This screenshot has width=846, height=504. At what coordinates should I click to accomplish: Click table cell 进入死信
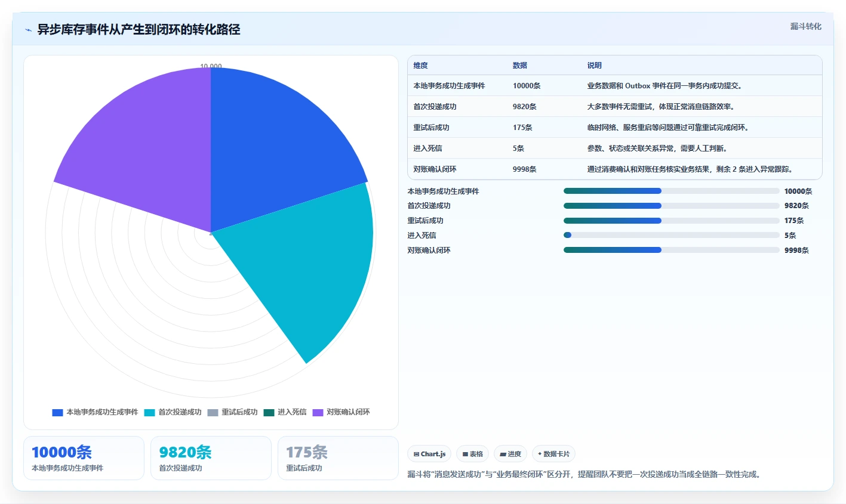pyautogui.click(x=427, y=149)
